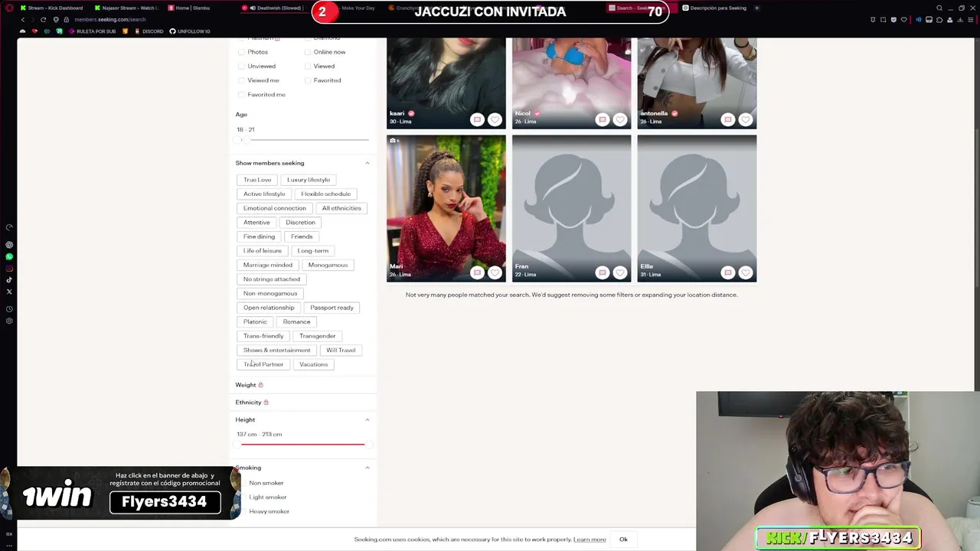
Task: Check the Photos filter
Action: (x=241, y=52)
